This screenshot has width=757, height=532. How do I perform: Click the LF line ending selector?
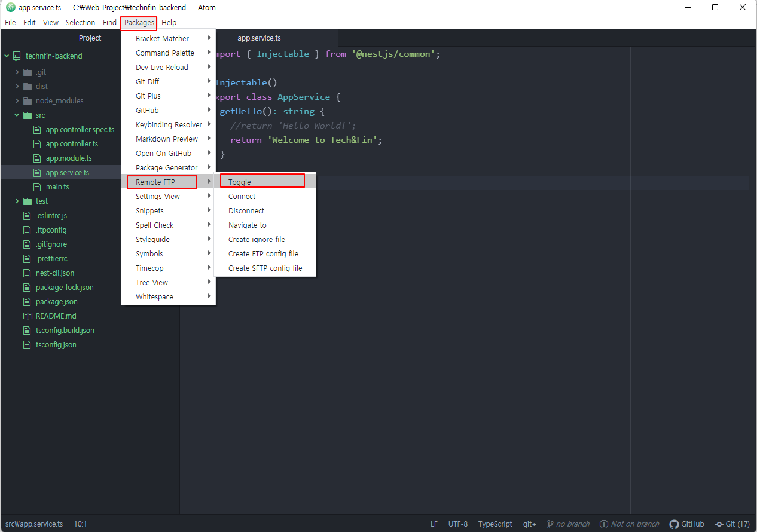pyautogui.click(x=434, y=524)
